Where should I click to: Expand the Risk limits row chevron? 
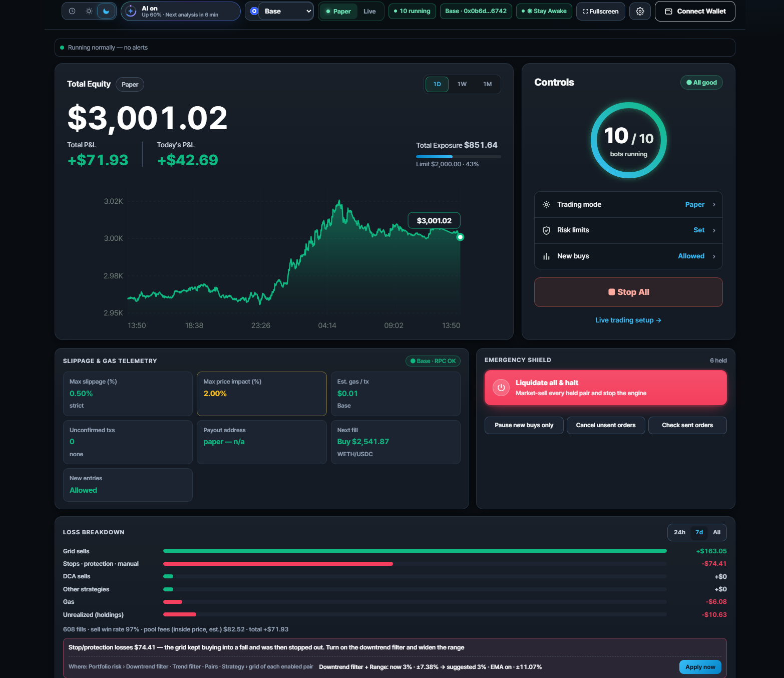(x=714, y=230)
